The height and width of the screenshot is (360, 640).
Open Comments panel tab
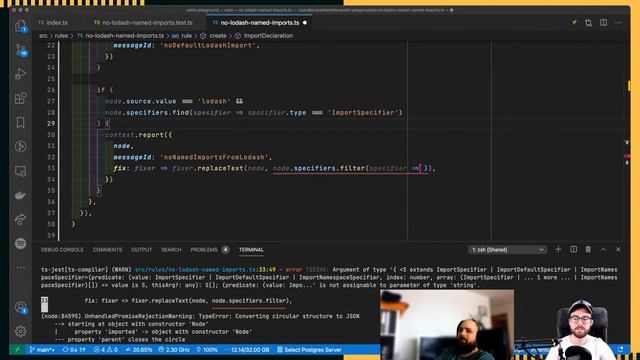pyautogui.click(x=107, y=249)
